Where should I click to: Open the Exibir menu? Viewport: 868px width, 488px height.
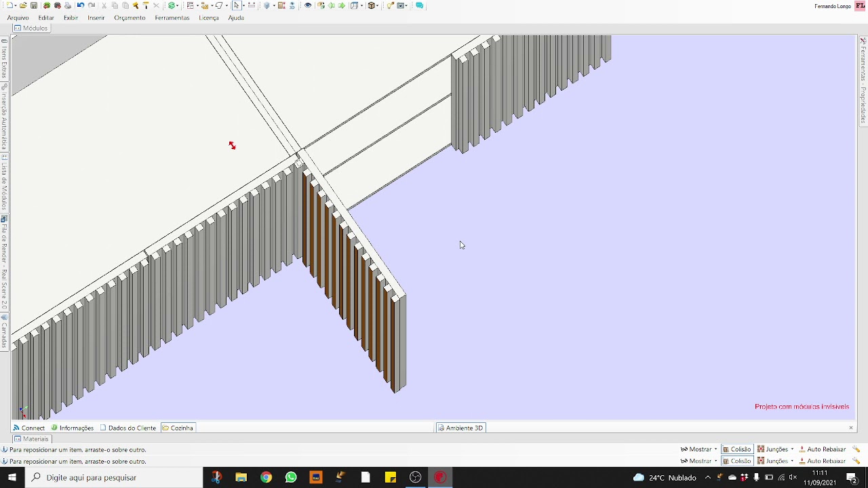pyautogui.click(x=71, y=18)
